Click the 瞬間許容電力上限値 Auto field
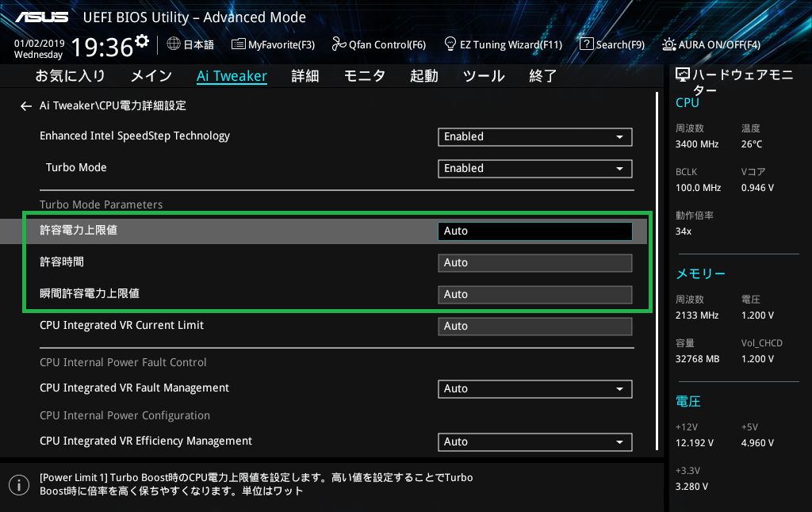Screen dimensions: 812x512 pyautogui.click(x=535, y=295)
